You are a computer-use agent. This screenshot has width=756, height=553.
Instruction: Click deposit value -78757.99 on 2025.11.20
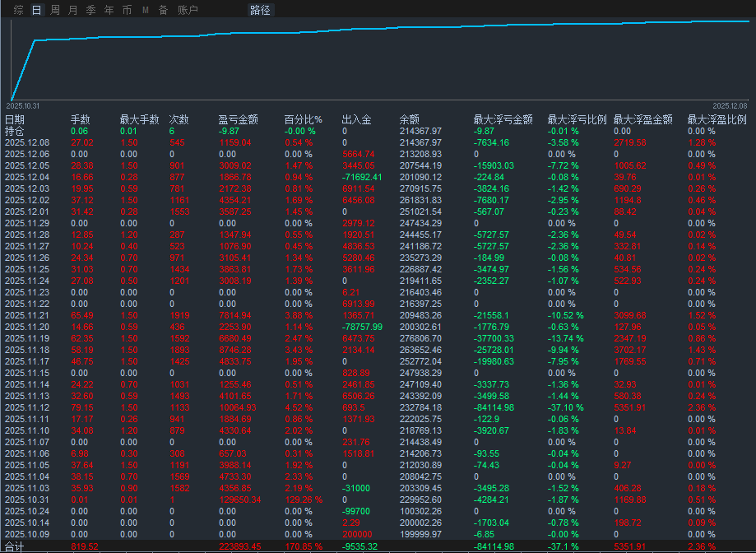tap(362, 327)
